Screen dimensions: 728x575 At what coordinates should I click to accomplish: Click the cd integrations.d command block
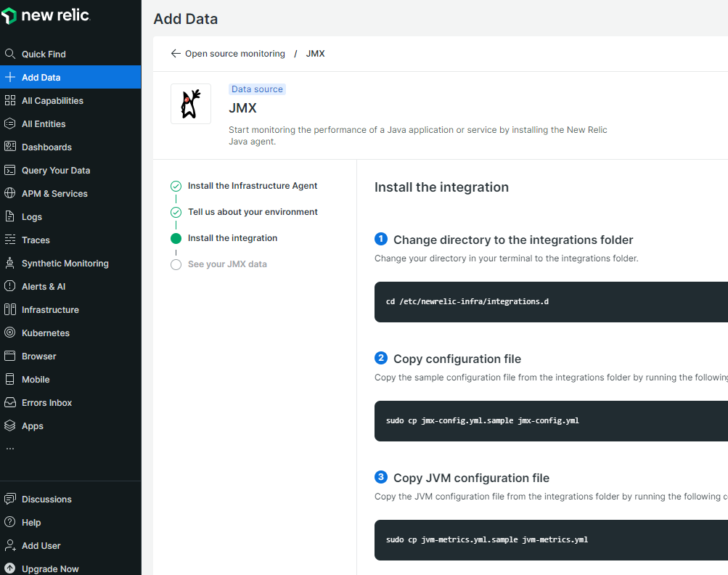click(x=550, y=301)
